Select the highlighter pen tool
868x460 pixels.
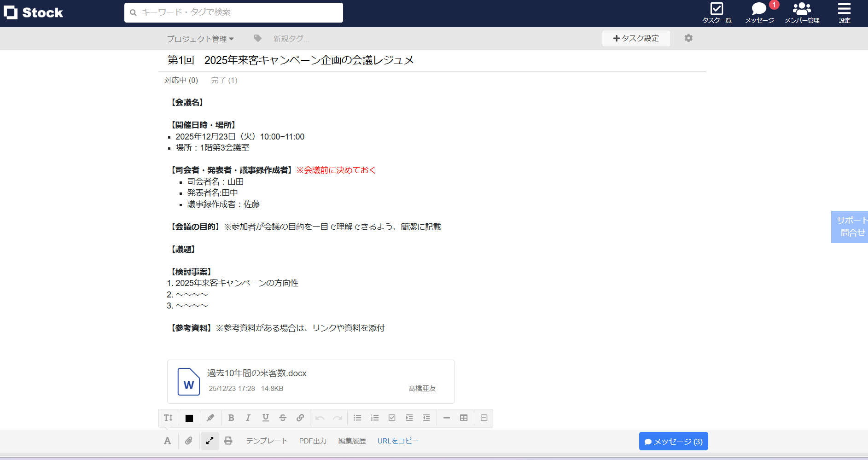coord(210,418)
